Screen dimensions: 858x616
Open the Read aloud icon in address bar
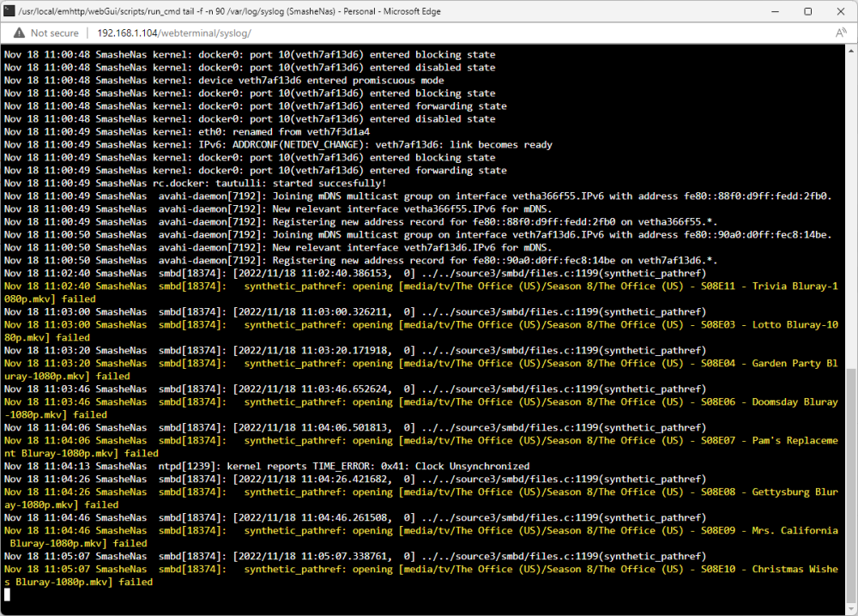(x=841, y=33)
